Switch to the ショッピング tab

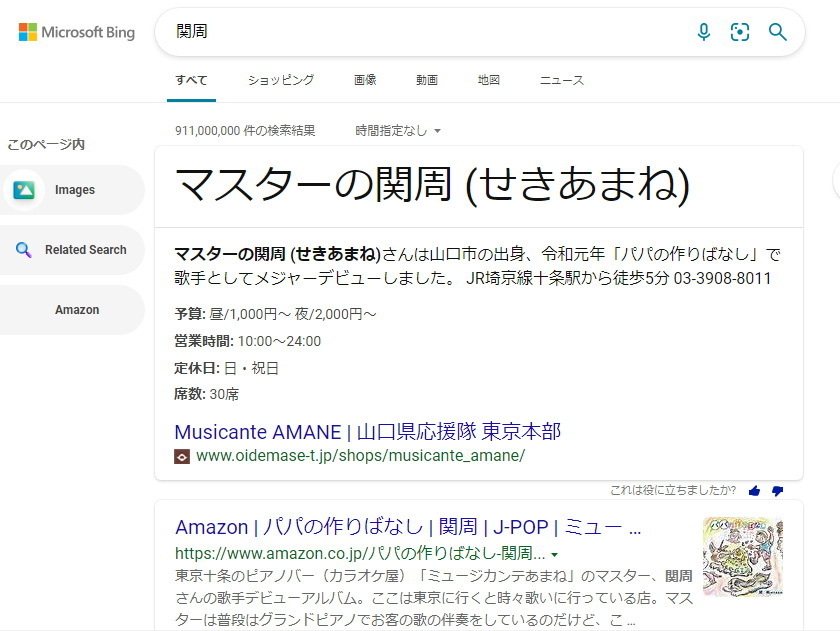click(281, 80)
